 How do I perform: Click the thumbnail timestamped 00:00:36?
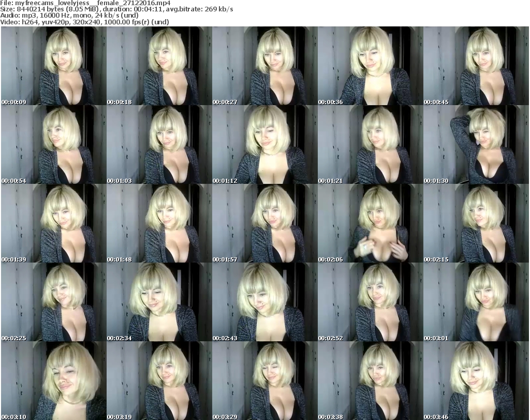pyautogui.click(x=370, y=66)
